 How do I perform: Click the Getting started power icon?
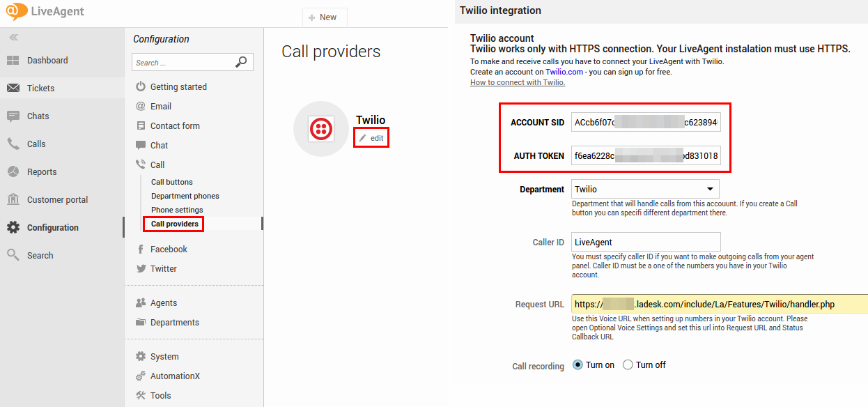141,87
